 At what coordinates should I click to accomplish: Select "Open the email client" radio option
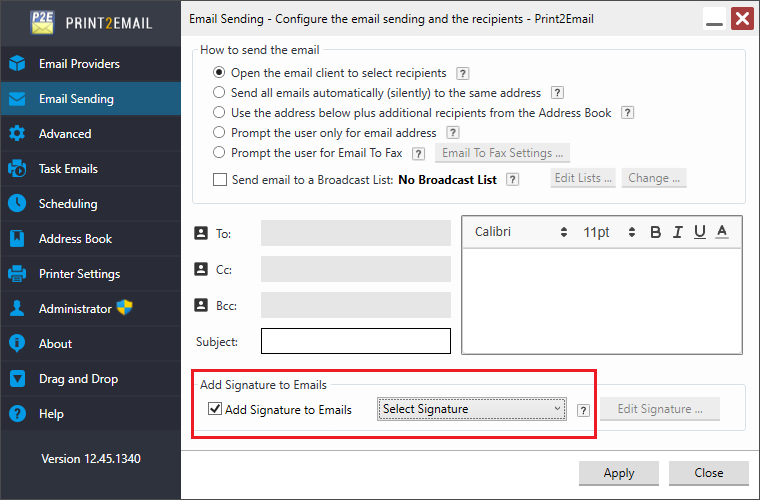pos(219,73)
